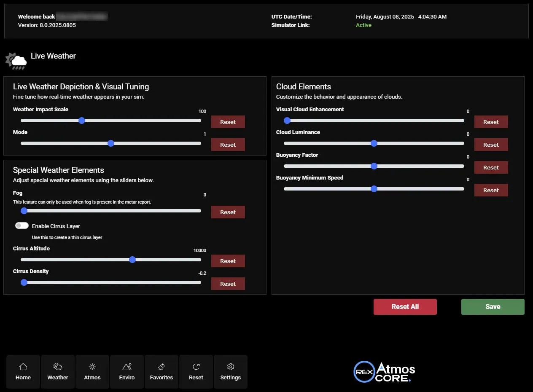Click the Visual Cloud Enhancement slider handle
533x392 pixels.
click(x=287, y=121)
